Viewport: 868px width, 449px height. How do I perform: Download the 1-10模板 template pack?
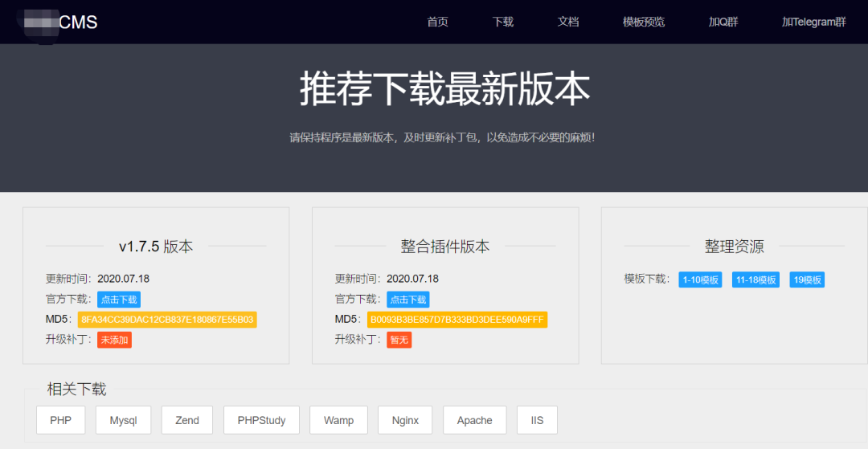pyautogui.click(x=700, y=280)
